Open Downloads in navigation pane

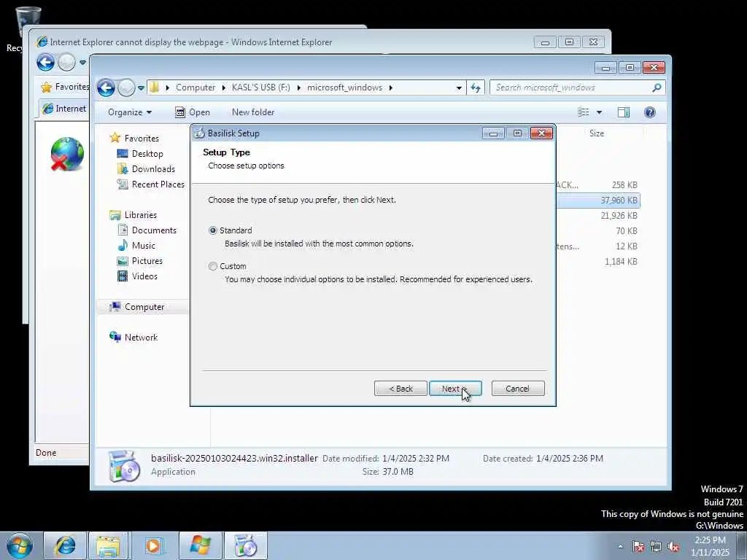coord(153,169)
